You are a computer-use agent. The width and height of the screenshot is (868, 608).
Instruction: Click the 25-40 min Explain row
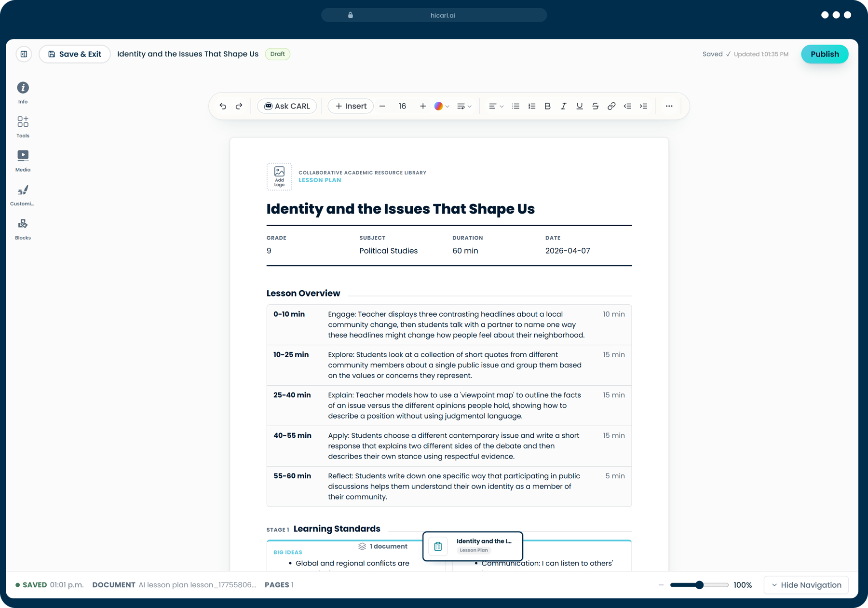pos(449,405)
